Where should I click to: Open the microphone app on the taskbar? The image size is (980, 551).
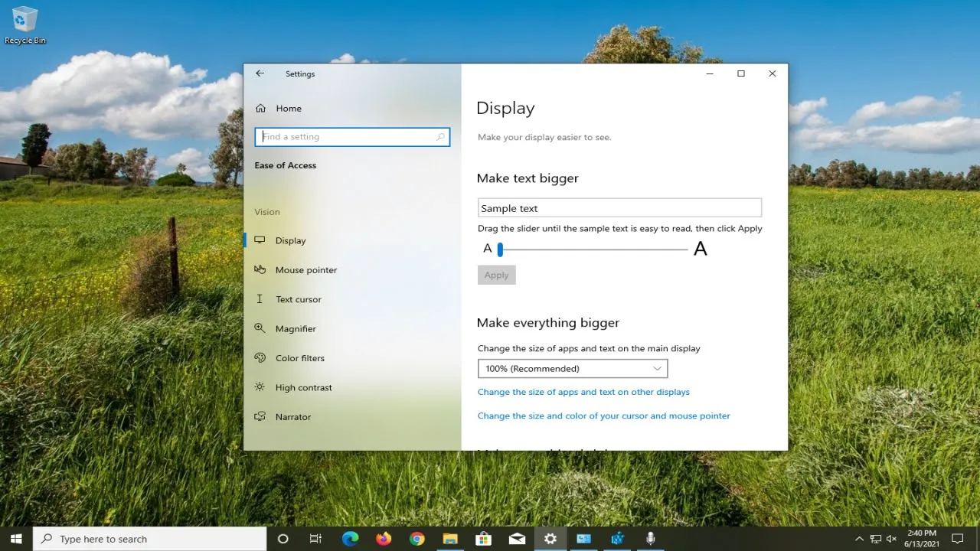coord(650,539)
